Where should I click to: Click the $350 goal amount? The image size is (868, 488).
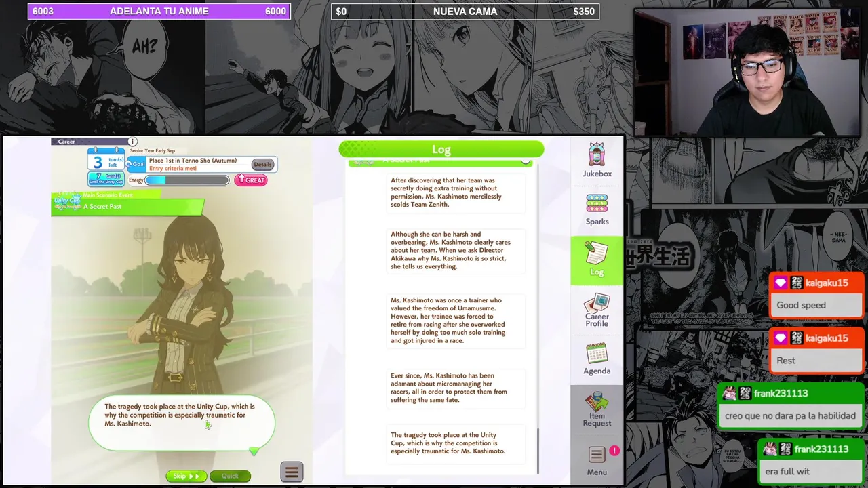[x=584, y=12]
